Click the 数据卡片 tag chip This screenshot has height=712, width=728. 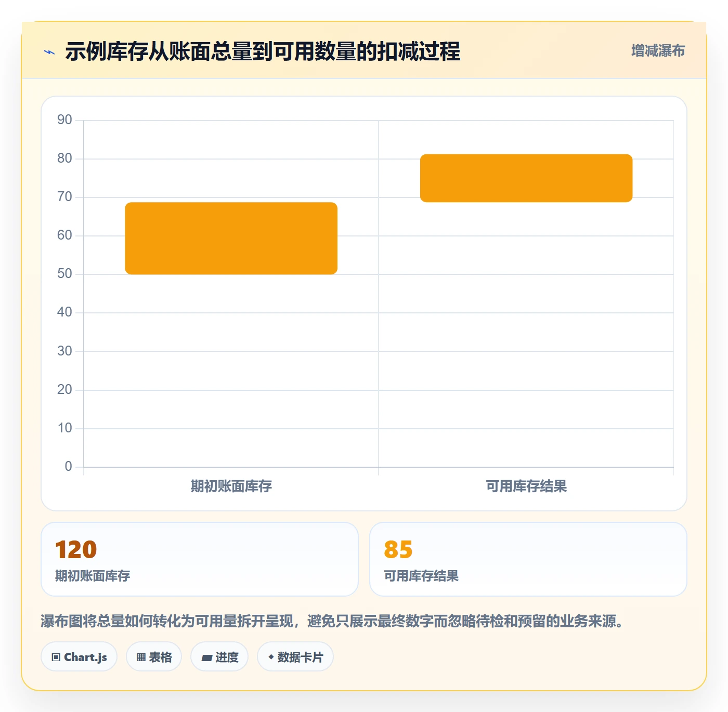[295, 657]
